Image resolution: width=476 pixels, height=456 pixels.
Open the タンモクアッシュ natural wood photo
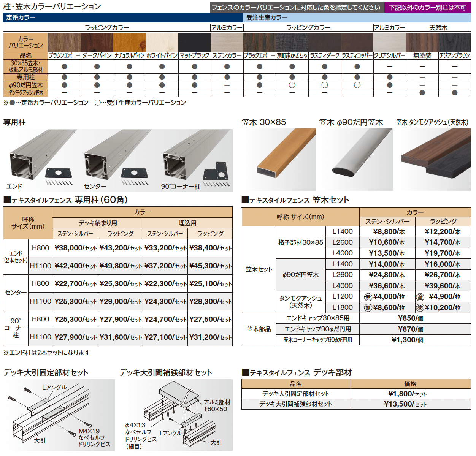tap(433, 160)
